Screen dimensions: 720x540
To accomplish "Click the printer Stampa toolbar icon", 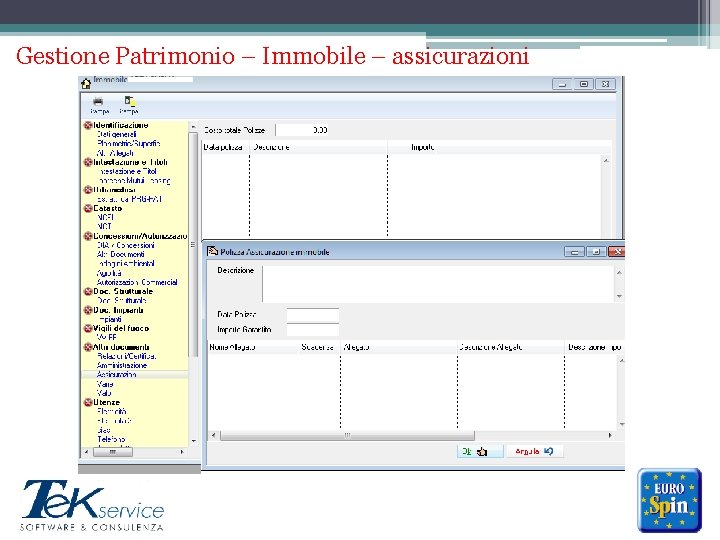I will [98, 101].
